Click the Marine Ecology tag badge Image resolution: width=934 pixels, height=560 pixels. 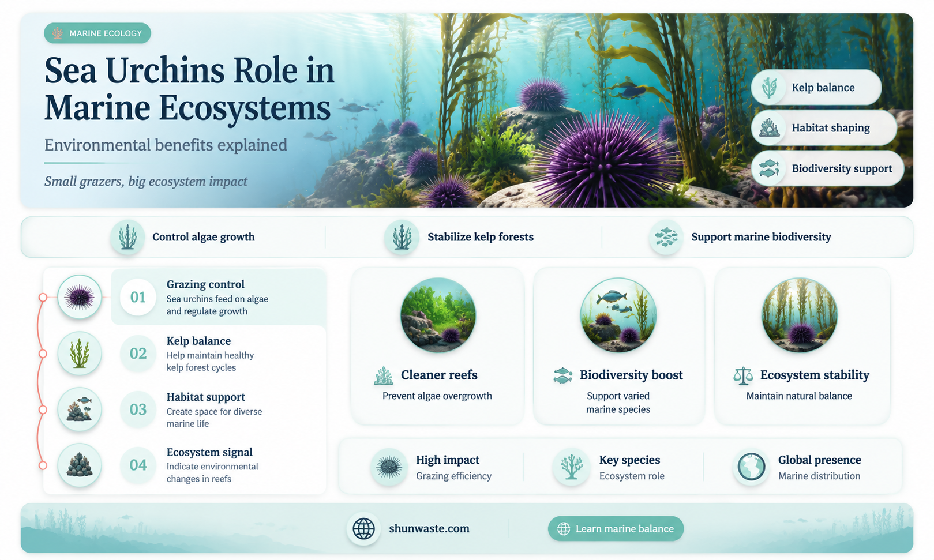click(x=97, y=33)
